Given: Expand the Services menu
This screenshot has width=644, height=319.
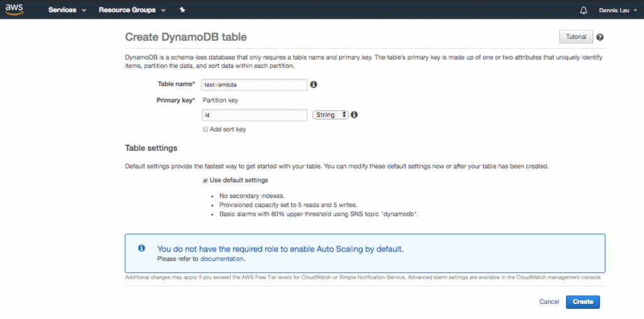Looking at the screenshot, I should (x=66, y=10).
